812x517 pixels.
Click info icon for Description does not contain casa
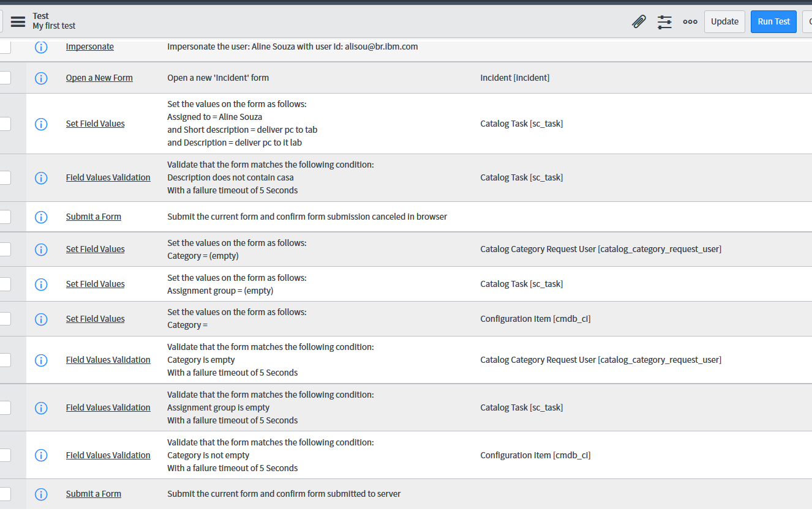(41, 177)
